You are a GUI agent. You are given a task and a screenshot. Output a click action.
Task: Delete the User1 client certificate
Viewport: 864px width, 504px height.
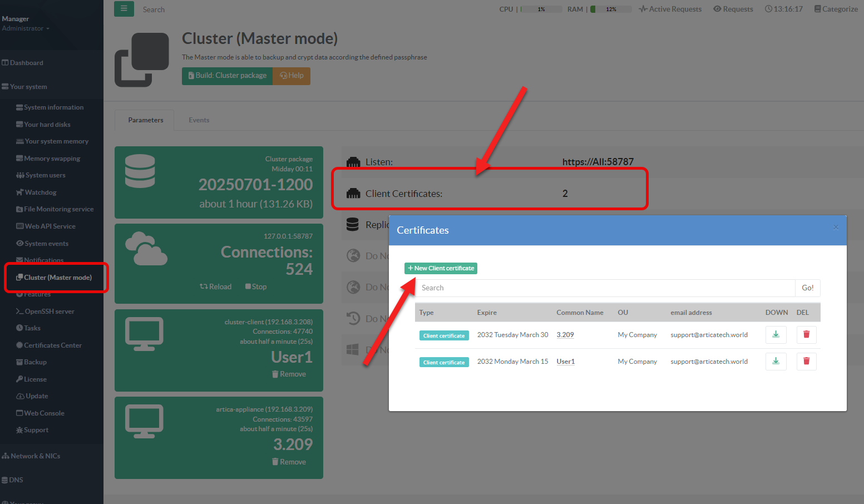(x=806, y=362)
